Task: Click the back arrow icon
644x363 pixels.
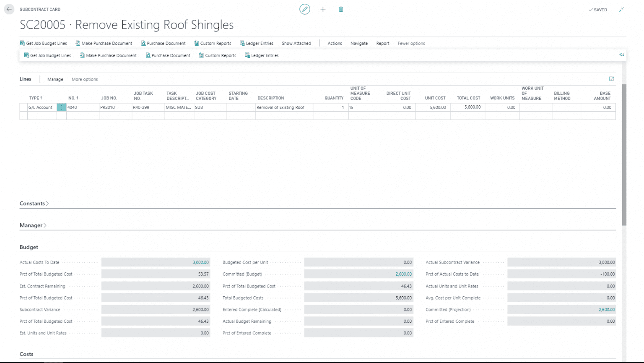Action: tap(9, 9)
